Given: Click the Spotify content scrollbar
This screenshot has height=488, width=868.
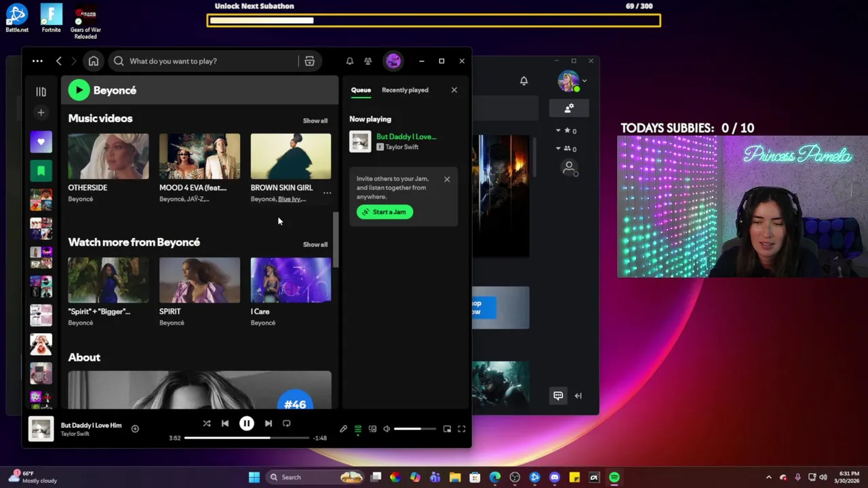Looking at the screenshot, I should click(334, 240).
